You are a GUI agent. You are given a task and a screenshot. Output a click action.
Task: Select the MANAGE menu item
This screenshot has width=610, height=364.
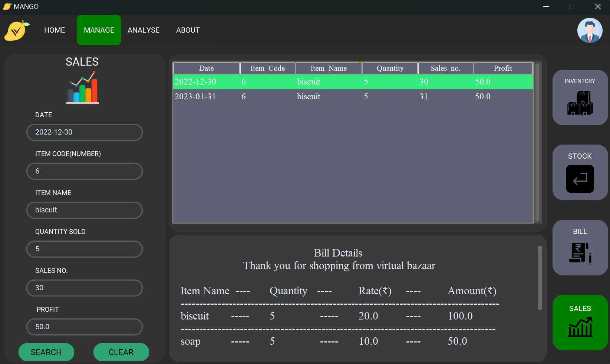(x=99, y=30)
